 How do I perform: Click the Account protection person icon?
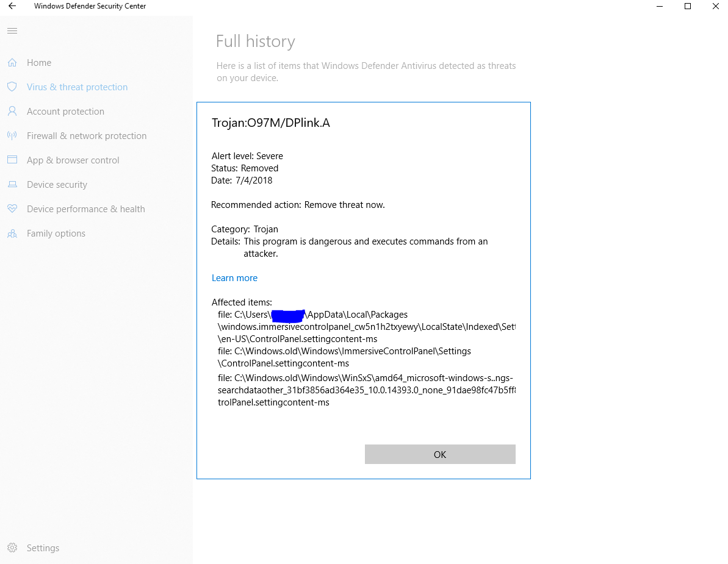[13, 112]
